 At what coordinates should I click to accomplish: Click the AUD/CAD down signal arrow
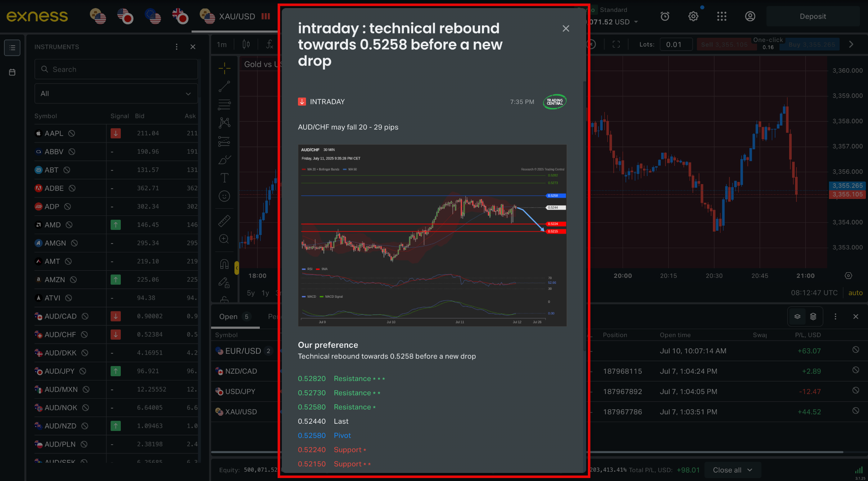pos(116,316)
